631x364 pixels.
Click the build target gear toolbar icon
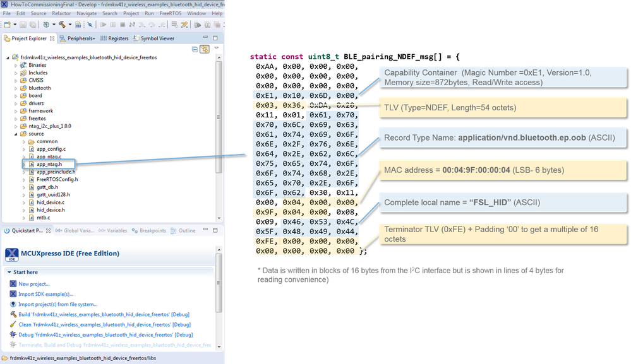click(46, 25)
